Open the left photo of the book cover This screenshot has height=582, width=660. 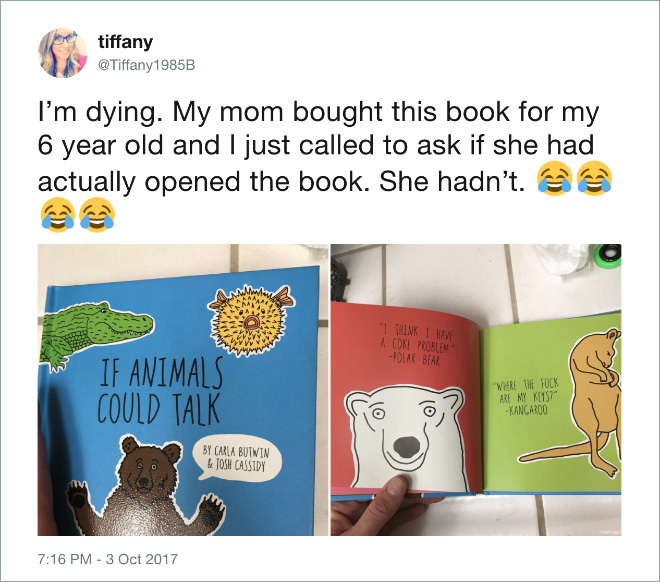coord(183,390)
